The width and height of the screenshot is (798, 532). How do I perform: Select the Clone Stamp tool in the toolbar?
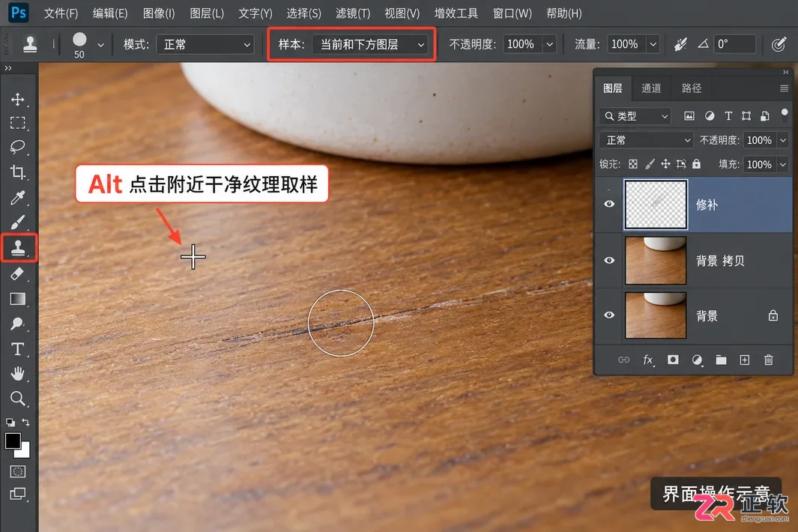click(19, 248)
